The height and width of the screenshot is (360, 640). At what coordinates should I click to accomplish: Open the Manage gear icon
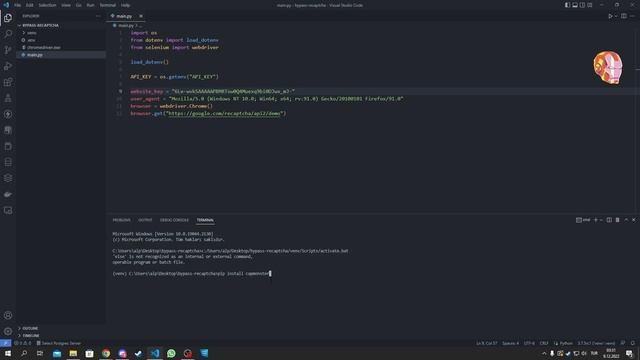8,331
